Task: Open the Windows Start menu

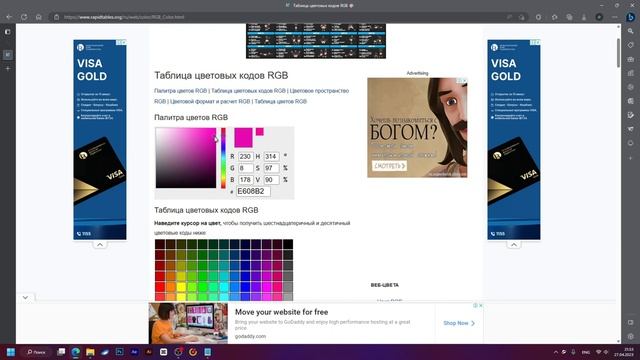Action: [x=11, y=352]
